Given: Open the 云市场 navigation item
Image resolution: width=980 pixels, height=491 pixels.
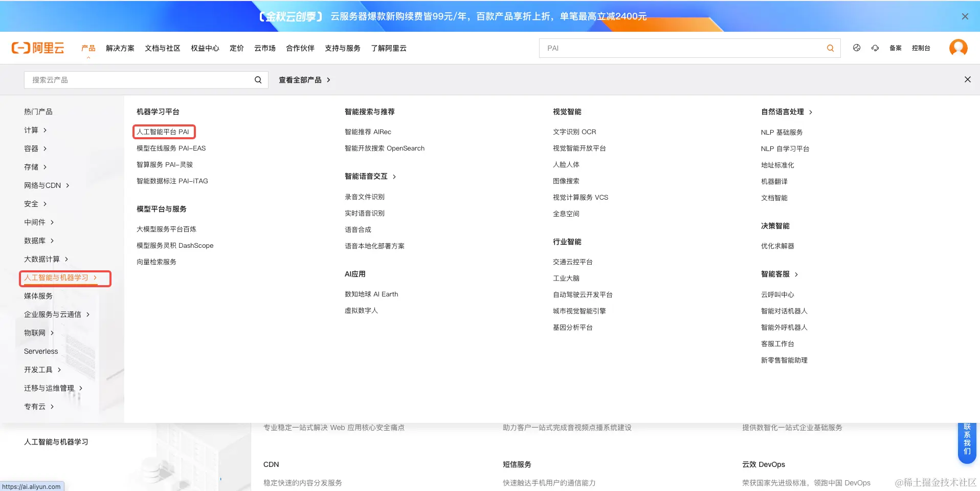Looking at the screenshot, I should (265, 48).
